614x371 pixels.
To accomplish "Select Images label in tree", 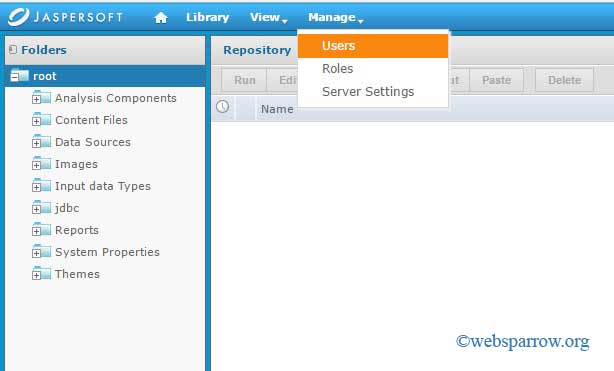I will [x=76, y=164].
